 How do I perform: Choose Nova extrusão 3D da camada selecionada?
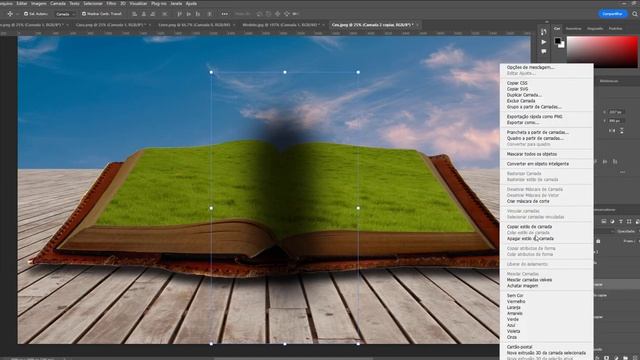tap(546, 353)
